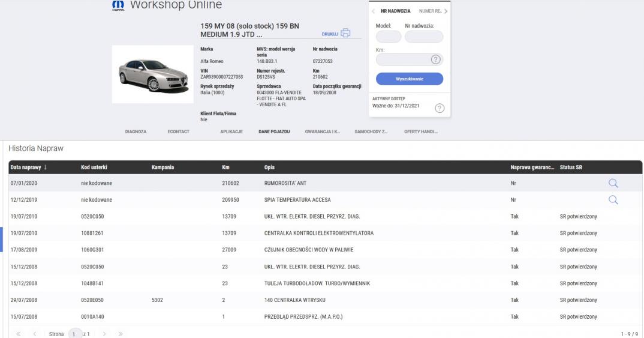Click help icon in the Km field
644x338 pixels.
click(437, 59)
